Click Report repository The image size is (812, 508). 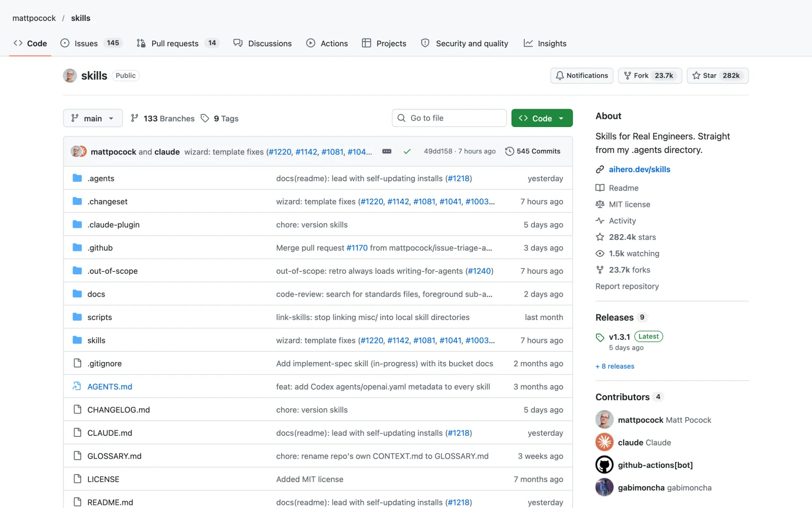627,286
